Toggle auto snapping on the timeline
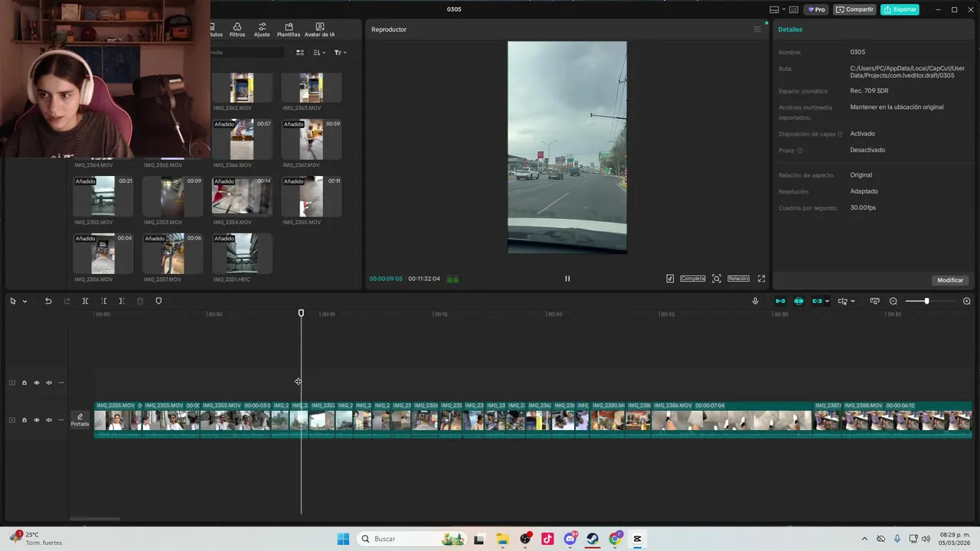980x551 pixels. tap(799, 302)
